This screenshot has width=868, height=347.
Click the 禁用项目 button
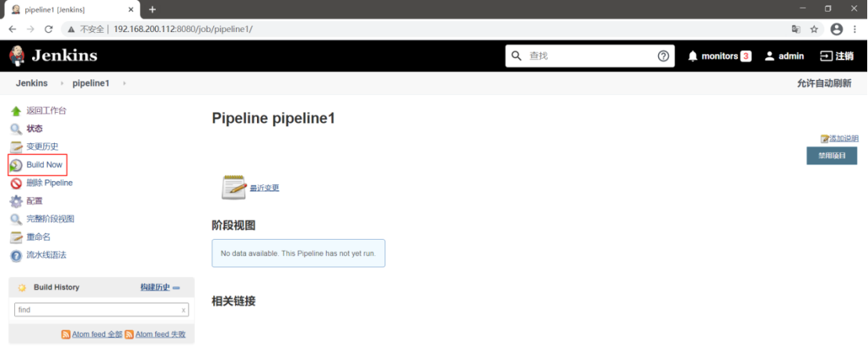[832, 156]
